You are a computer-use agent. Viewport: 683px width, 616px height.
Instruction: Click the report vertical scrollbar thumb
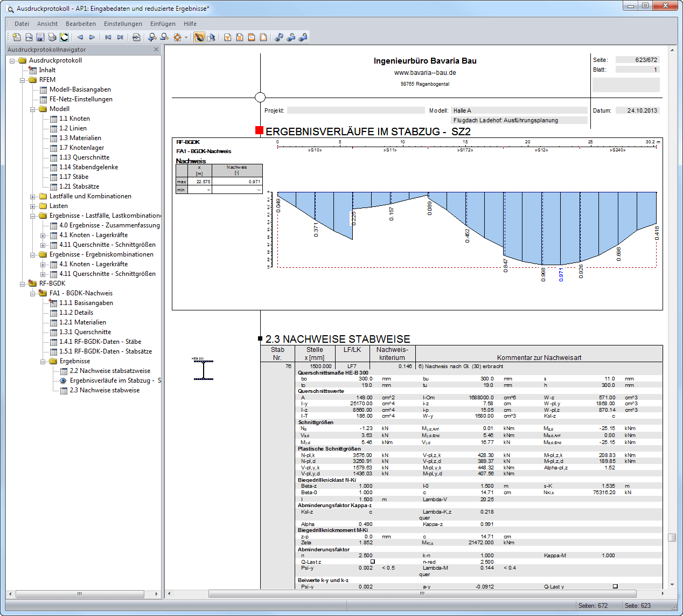pyautogui.click(x=672, y=537)
